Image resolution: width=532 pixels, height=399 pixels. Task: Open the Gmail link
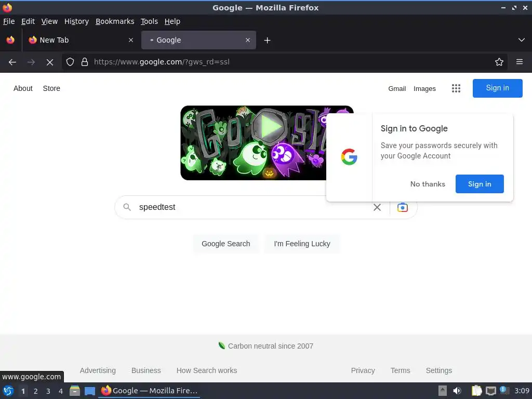pyautogui.click(x=397, y=88)
